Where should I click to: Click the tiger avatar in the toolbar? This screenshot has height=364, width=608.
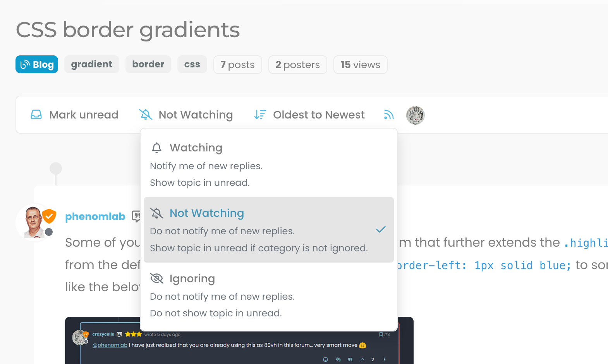(415, 115)
